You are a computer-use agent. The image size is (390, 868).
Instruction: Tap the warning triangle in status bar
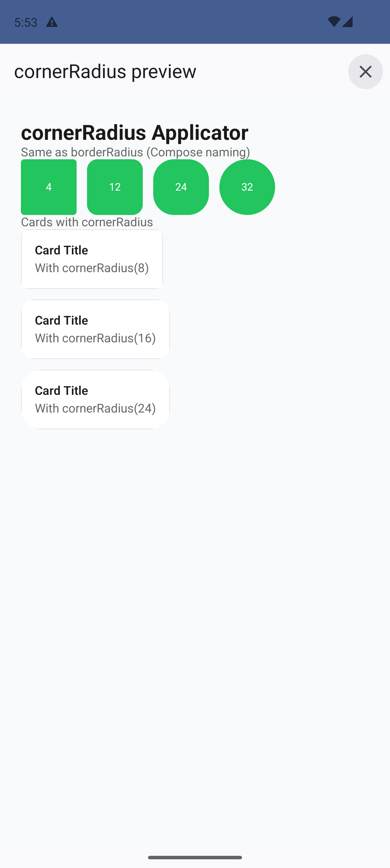(52, 22)
